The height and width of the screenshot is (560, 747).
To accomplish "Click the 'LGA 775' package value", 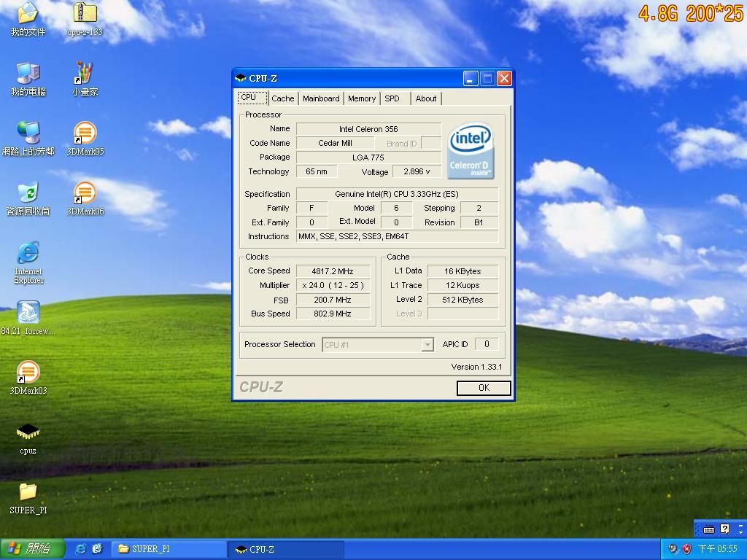I will (x=368, y=157).
